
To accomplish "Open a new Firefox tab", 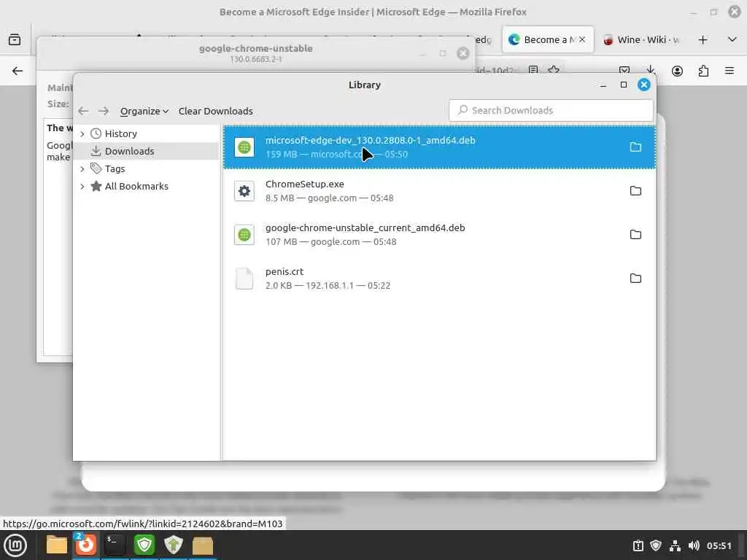I will point(703,40).
